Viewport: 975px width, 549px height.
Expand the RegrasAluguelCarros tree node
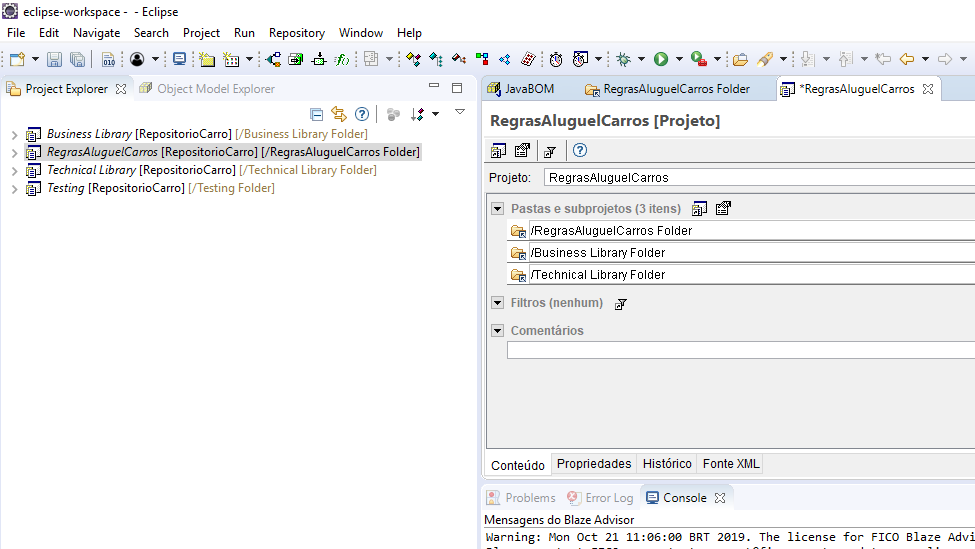point(14,152)
